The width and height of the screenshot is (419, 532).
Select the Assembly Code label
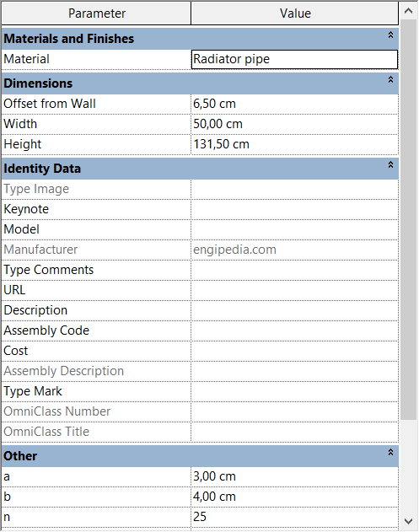tap(46, 330)
